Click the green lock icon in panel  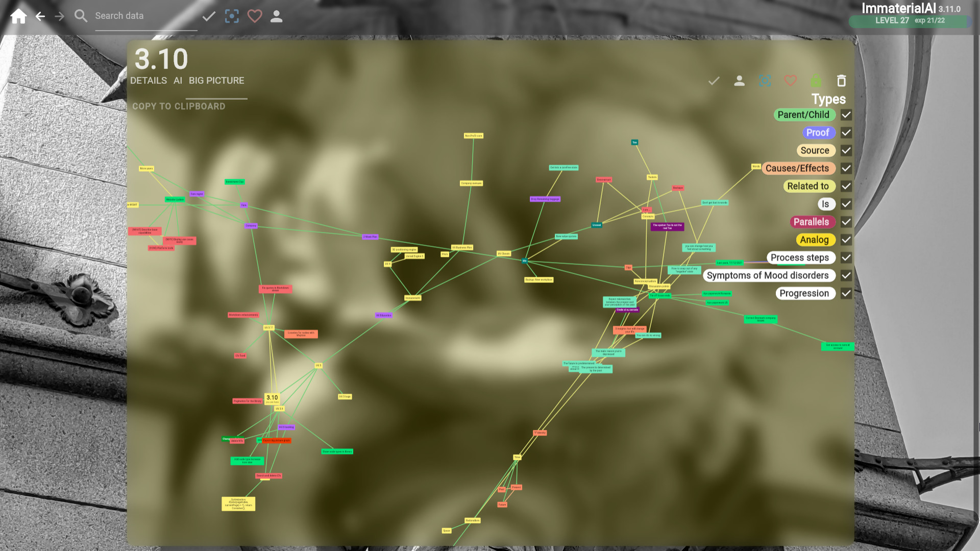816,81
